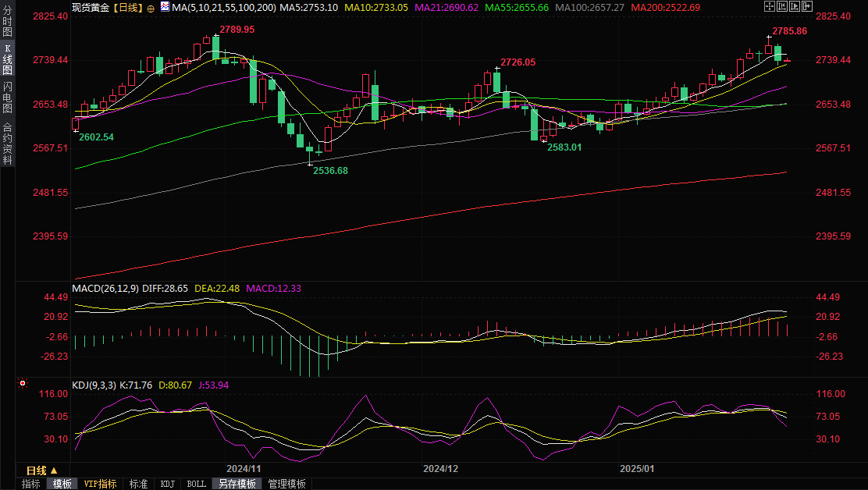The image size is (868, 490).
Task: Click the shift-chart-left axis icon
Action: click(782, 7)
